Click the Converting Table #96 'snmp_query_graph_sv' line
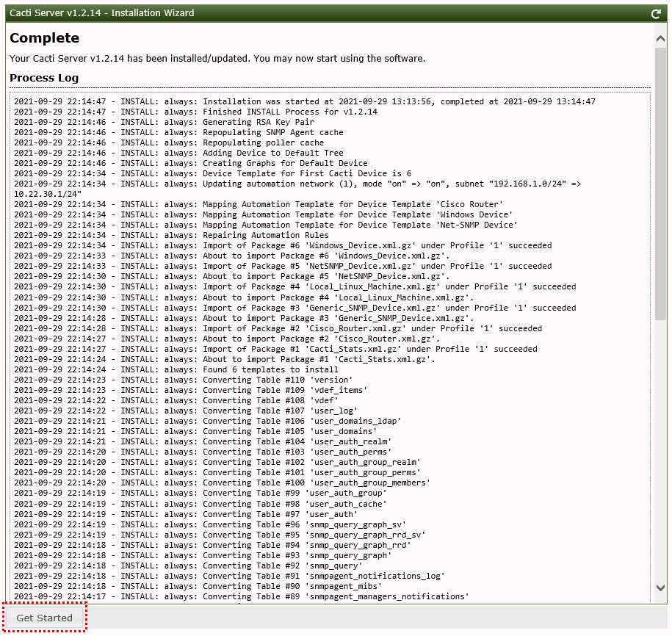The width and height of the screenshot is (672, 636). 210,525
